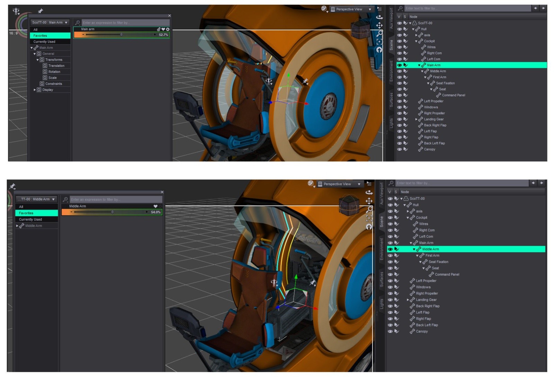Toggle visibility eye for Landing Gear in bottom scene
Screen dimensions: 554x392
390,300
